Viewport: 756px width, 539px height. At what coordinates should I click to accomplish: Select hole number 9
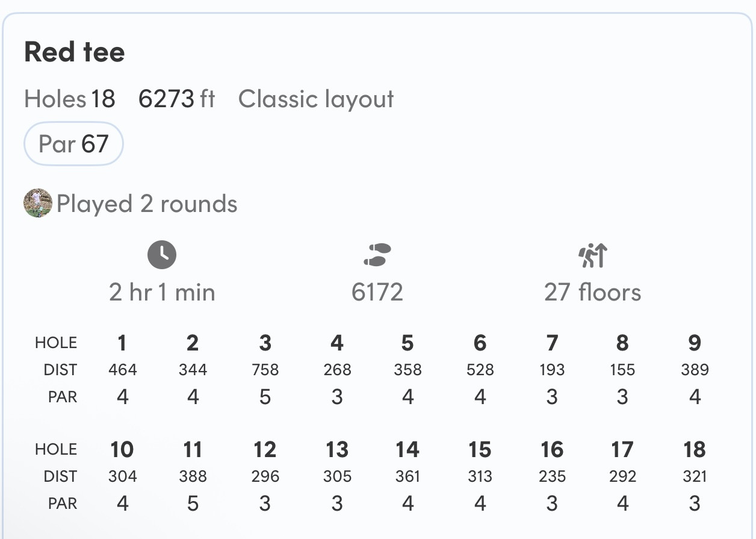click(695, 343)
